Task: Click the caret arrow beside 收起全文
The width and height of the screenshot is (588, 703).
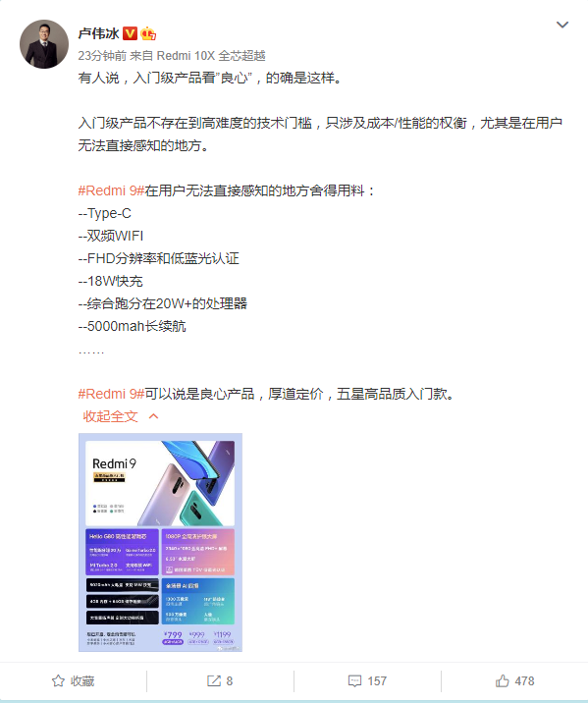Action: coord(153,416)
